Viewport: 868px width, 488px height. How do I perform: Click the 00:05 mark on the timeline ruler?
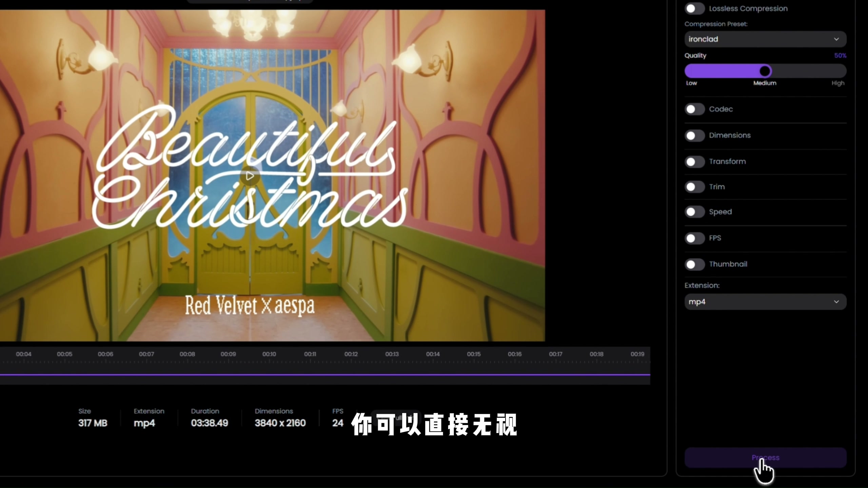click(x=64, y=354)
